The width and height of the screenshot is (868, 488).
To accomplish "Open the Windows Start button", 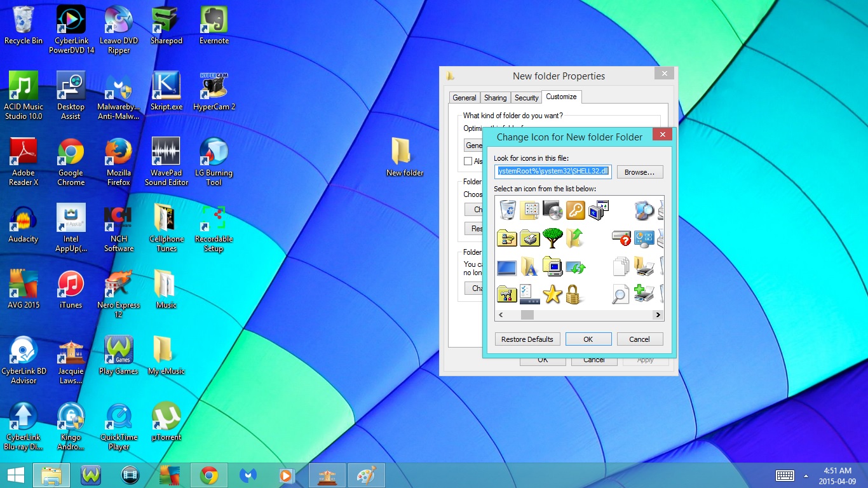I will pos(16,475).
